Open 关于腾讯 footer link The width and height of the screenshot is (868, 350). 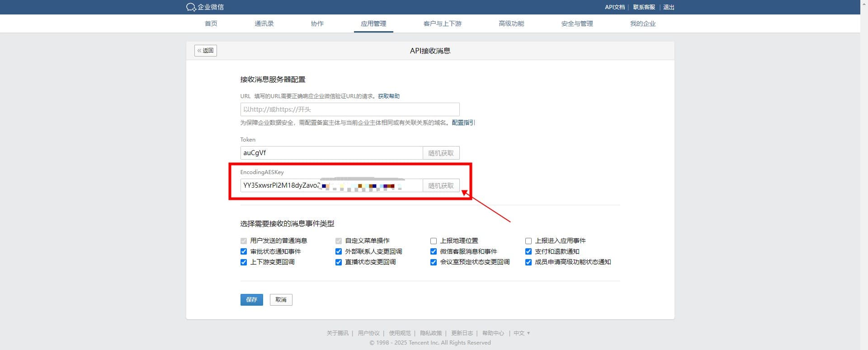[338, 333]
